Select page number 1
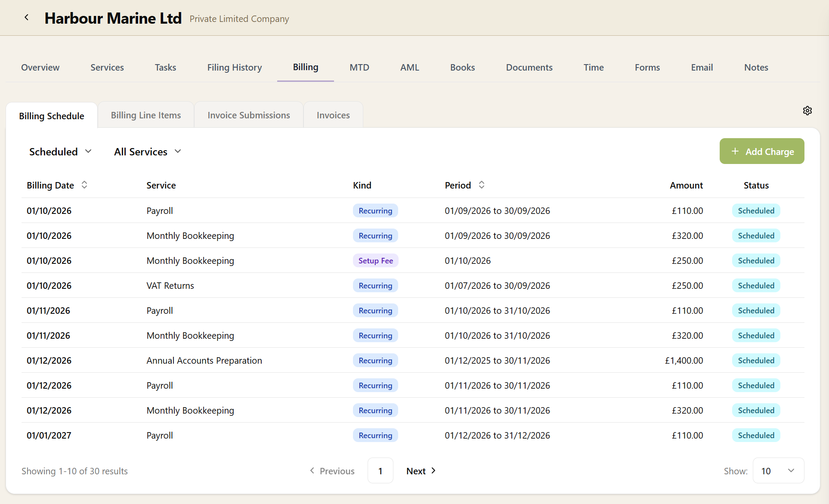Image resolution: width=829 pixels, height=504 pixels. pyautogui.click(x=380, y=471)
